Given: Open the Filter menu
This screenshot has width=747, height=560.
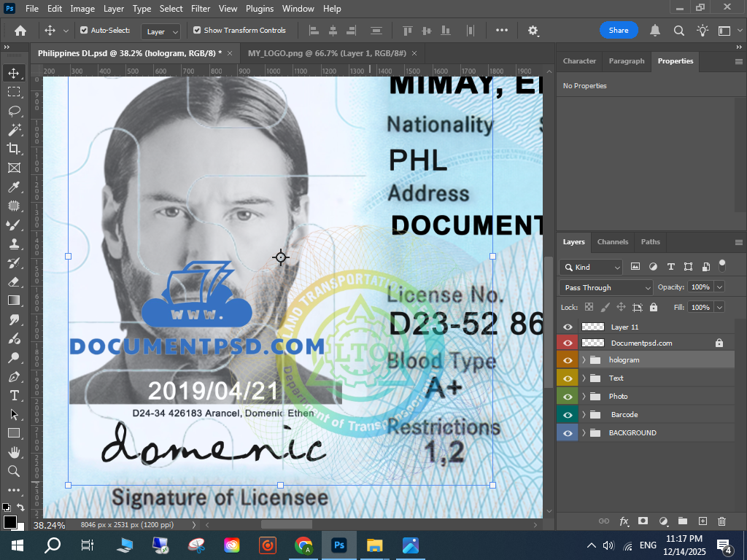Looking at the screenshot, I should [x=200, y=9].
